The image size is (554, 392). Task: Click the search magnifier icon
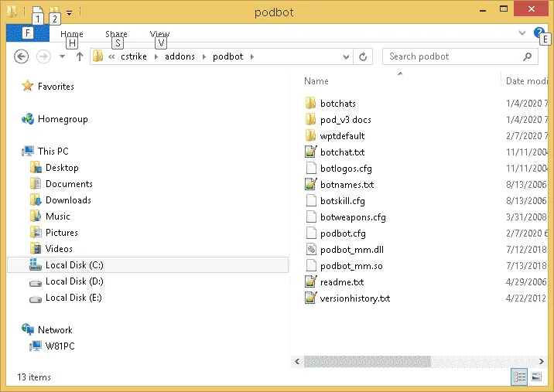pos(528,56)
